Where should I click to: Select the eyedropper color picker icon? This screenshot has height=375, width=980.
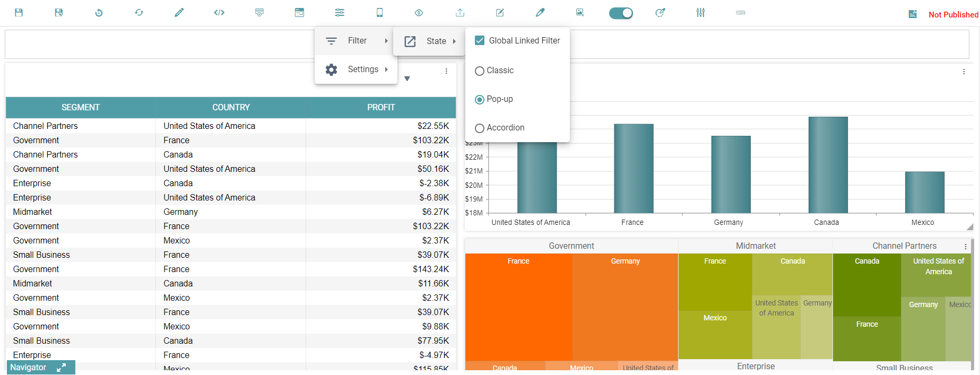coord(540,13)
